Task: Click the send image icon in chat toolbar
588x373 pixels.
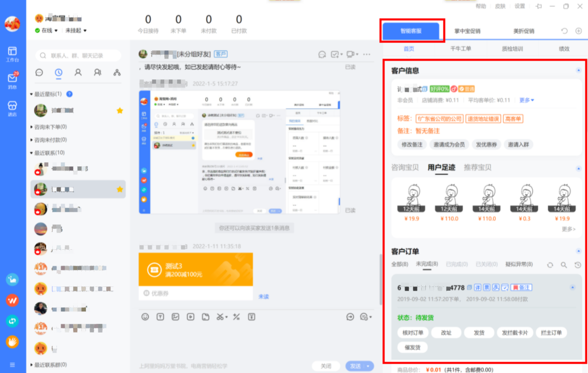Action: point(176,317)
